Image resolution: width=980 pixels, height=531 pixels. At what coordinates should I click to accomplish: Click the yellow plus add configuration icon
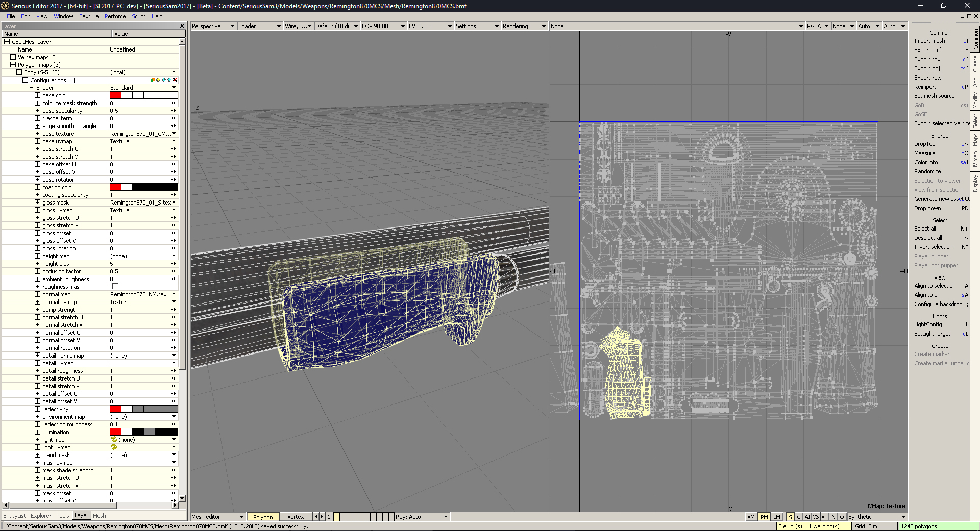158,80
